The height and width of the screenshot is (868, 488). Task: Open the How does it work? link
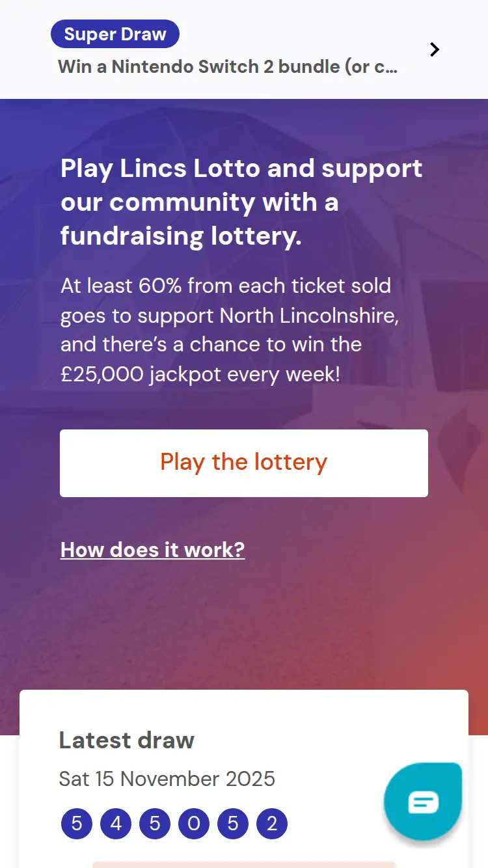(152, 550)
